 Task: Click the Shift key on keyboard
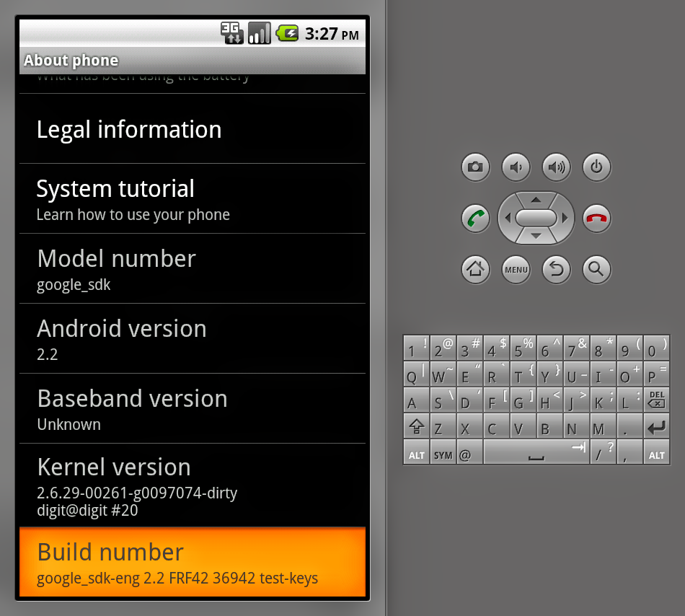pyautogui.click(x=416, y=426)
